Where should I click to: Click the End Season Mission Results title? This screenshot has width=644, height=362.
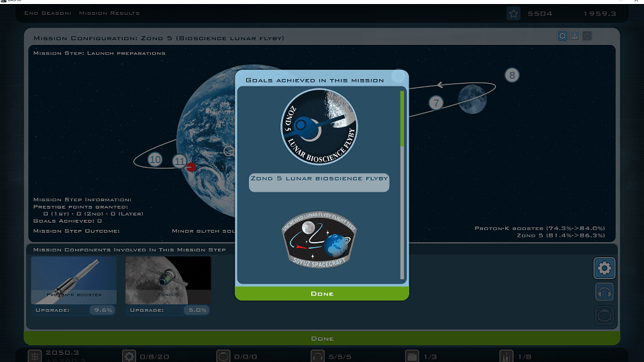82,13
